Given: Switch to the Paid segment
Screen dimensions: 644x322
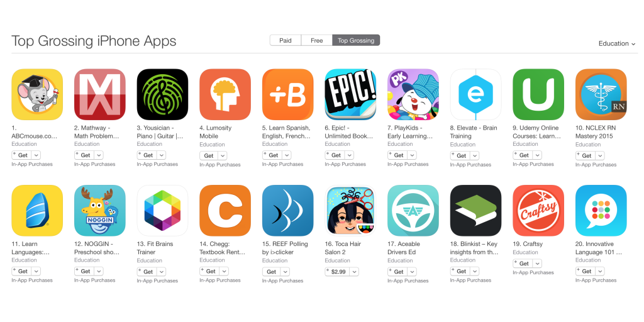Looking at the screenshot, I should point(286,40).
